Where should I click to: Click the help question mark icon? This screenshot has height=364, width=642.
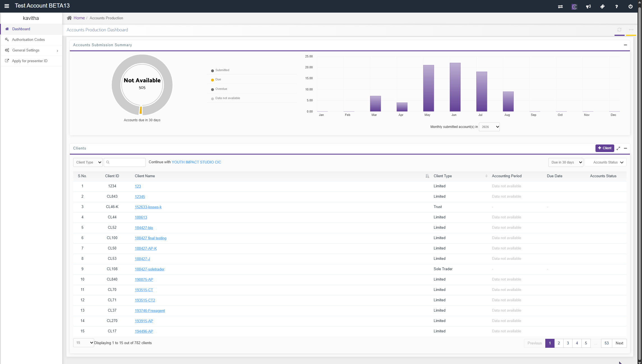616,6
